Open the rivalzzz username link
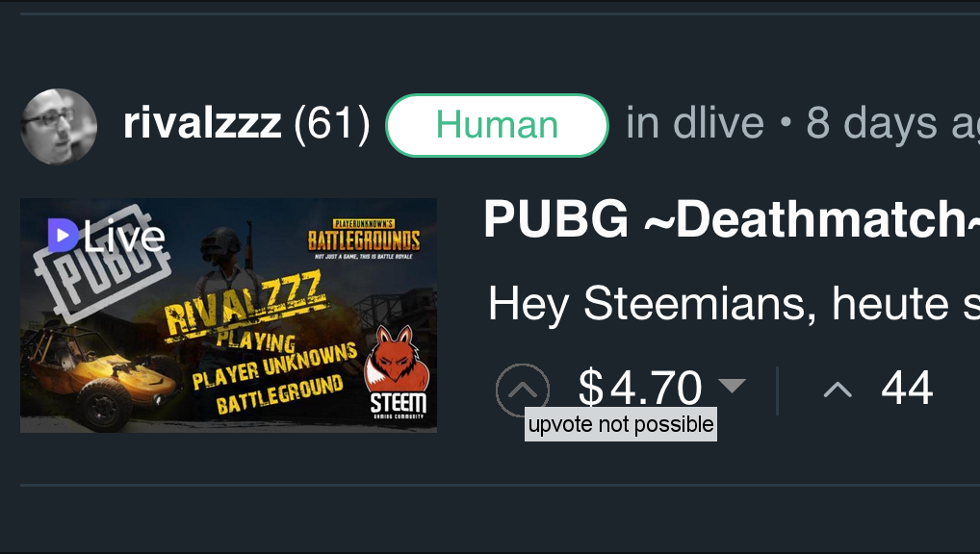 [x=202, y=123]
